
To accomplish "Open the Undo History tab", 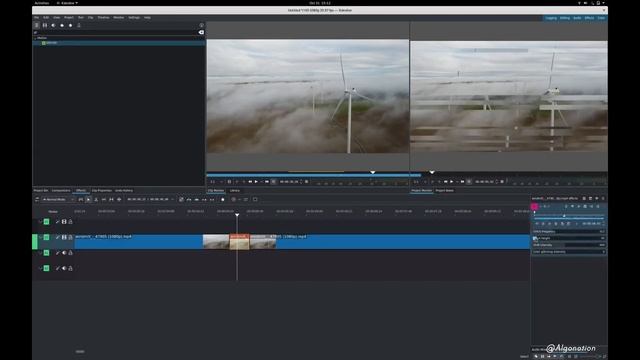I will tap(124, 191).
